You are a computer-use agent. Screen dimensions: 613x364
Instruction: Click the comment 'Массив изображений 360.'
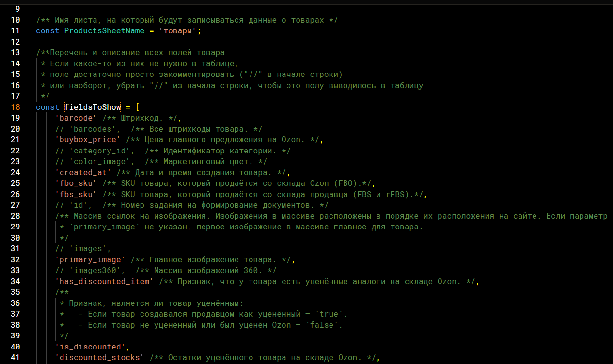tap(208, 271)
